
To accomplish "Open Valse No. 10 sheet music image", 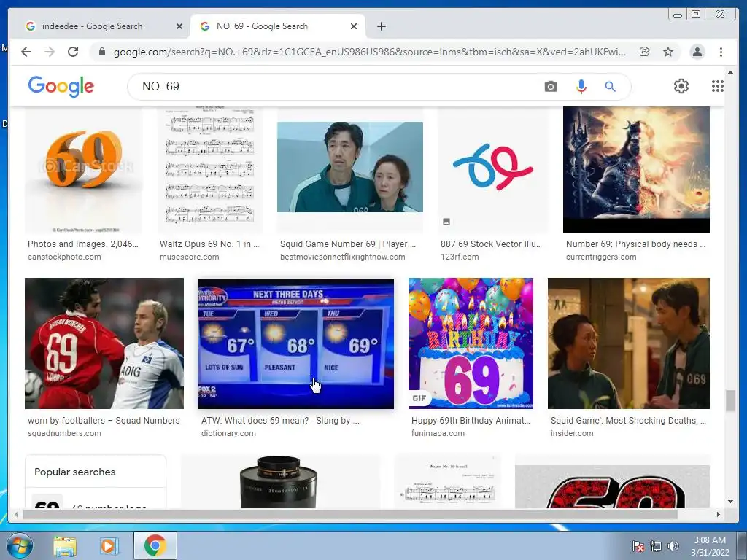I will (448, 482).
